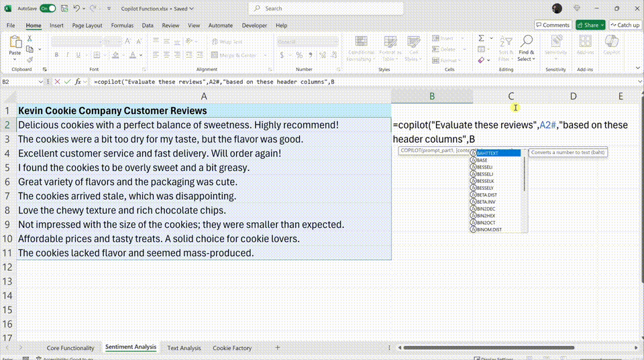Click the Clear eraser icon
Image resolution: width=644 pixels, height=360 pixels.
coord(482,60)
